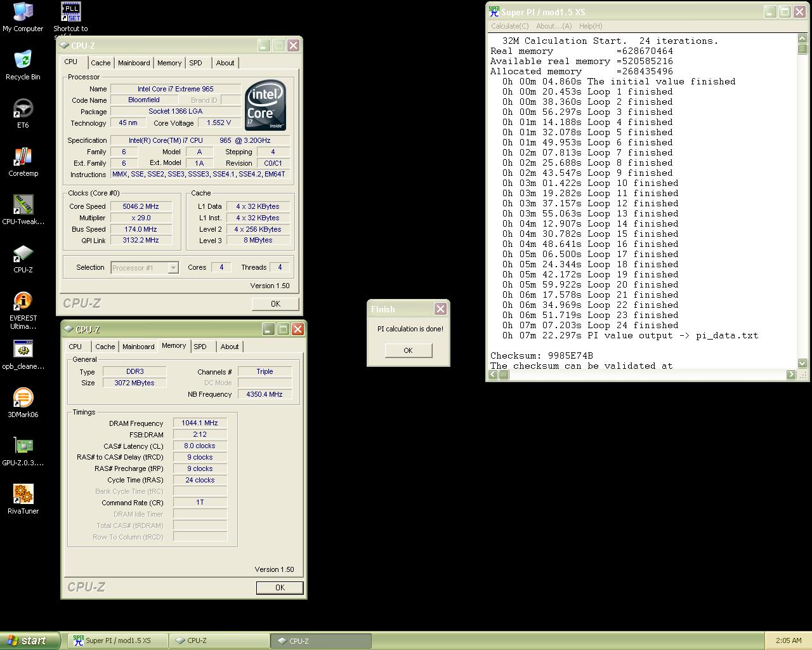
Task: Click Core Voltage value 1.552 V
Action: (219, 123)
